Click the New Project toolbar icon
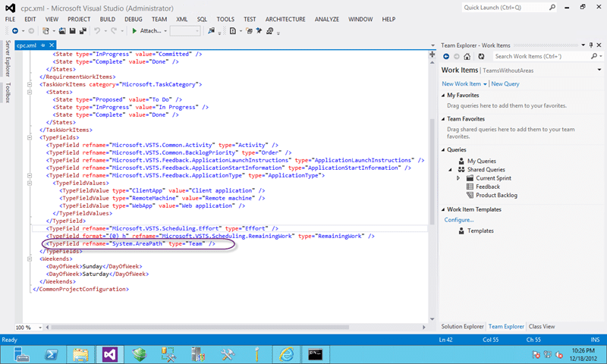Screen dimensions: 607x364 coord(46,30)
